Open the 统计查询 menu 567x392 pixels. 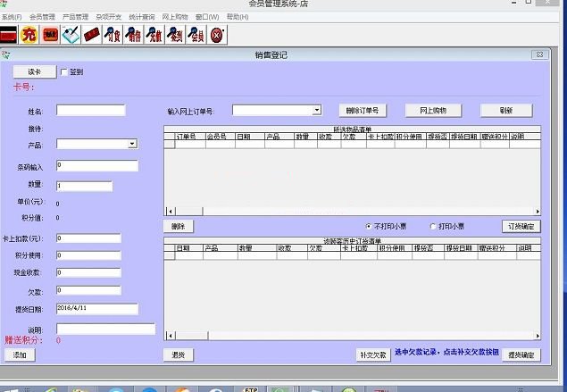tap(143, 17)
